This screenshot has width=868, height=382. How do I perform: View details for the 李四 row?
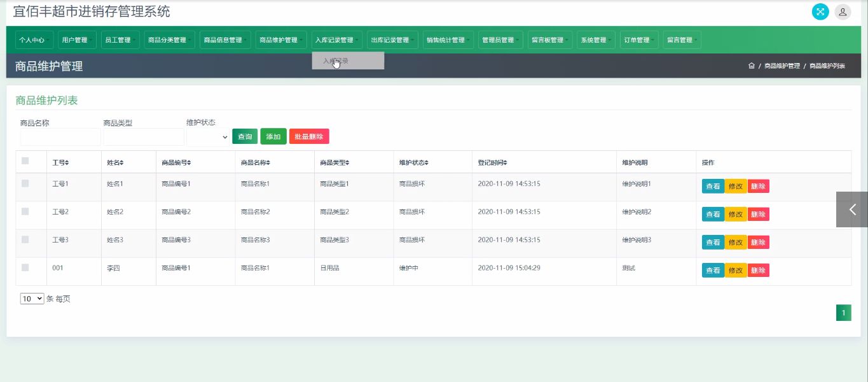pyautogui.click(x=713, y=271)
